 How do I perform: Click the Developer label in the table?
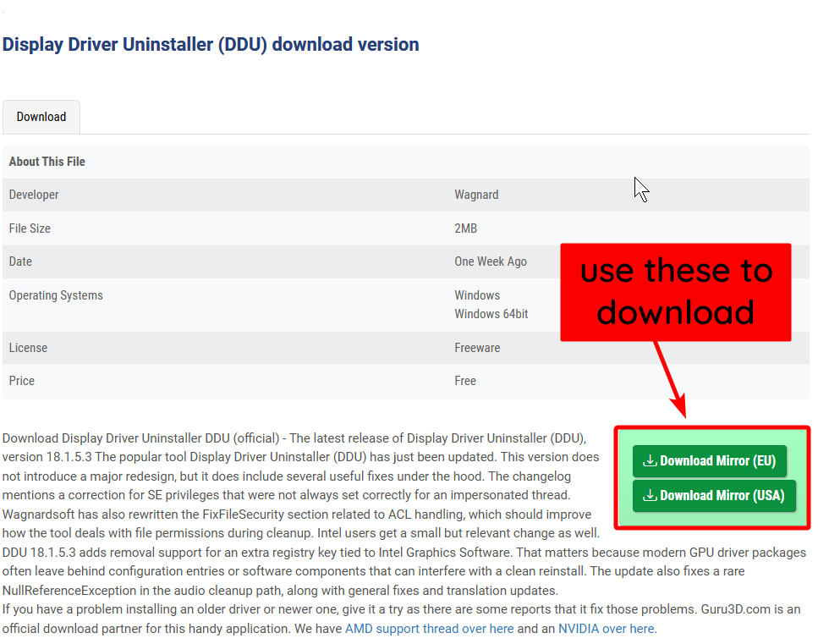[34, 195]
